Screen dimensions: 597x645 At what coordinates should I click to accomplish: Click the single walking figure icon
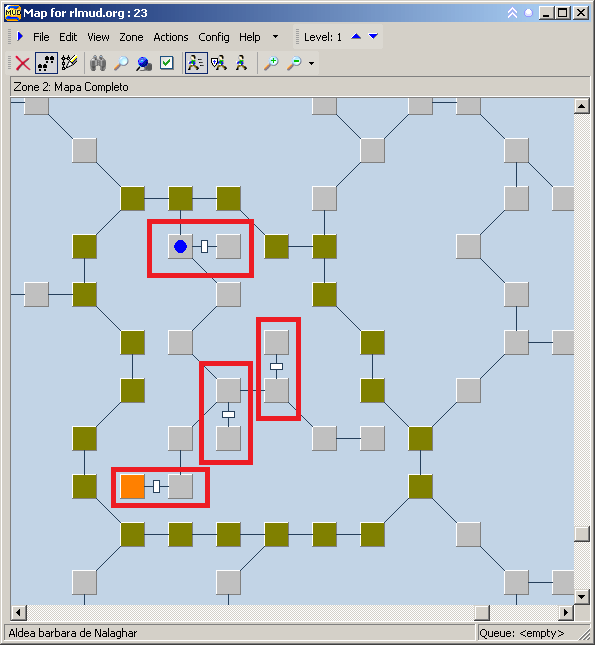click(x=242, y=63)
